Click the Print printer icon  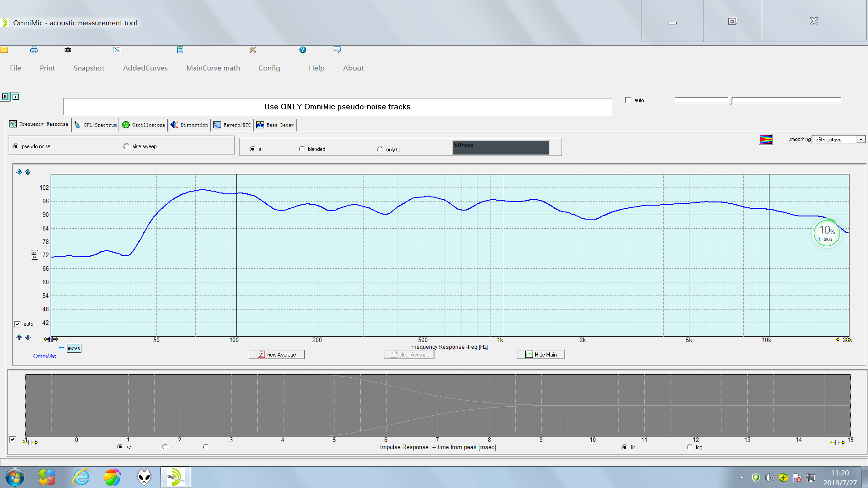point(34,50)
